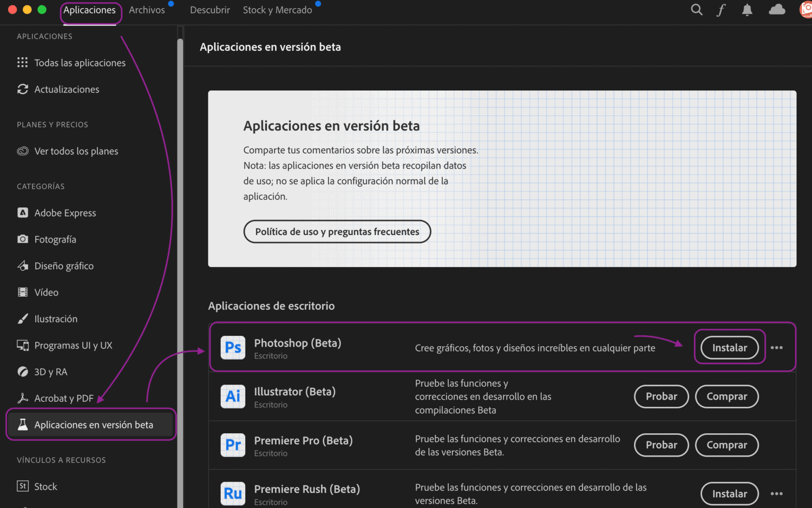Open the search magnifier icon
Image resolution: width=812 pixels, height=508 pixels.
(x=697, y=10)
